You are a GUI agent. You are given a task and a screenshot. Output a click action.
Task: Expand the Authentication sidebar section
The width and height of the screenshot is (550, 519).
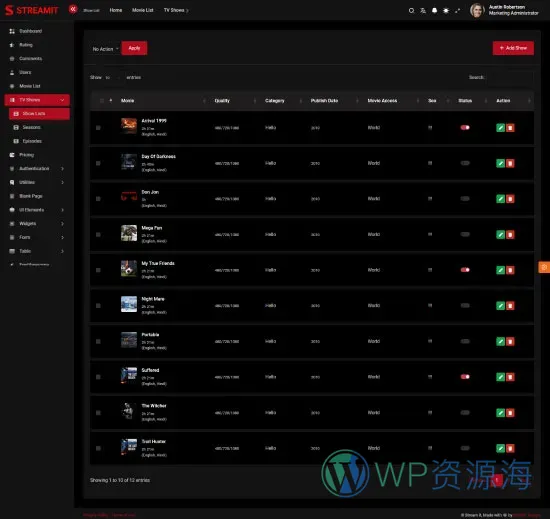tap(37, 169)
